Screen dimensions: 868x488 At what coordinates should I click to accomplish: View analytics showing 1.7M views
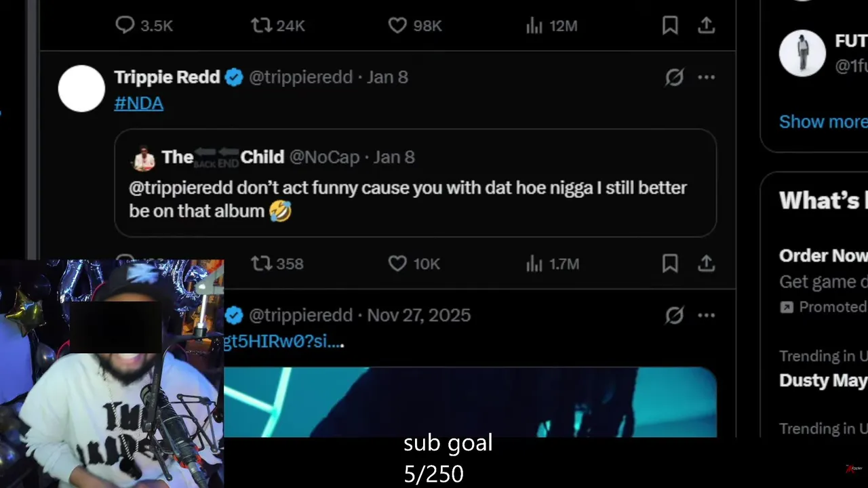(x=553, y=264)
